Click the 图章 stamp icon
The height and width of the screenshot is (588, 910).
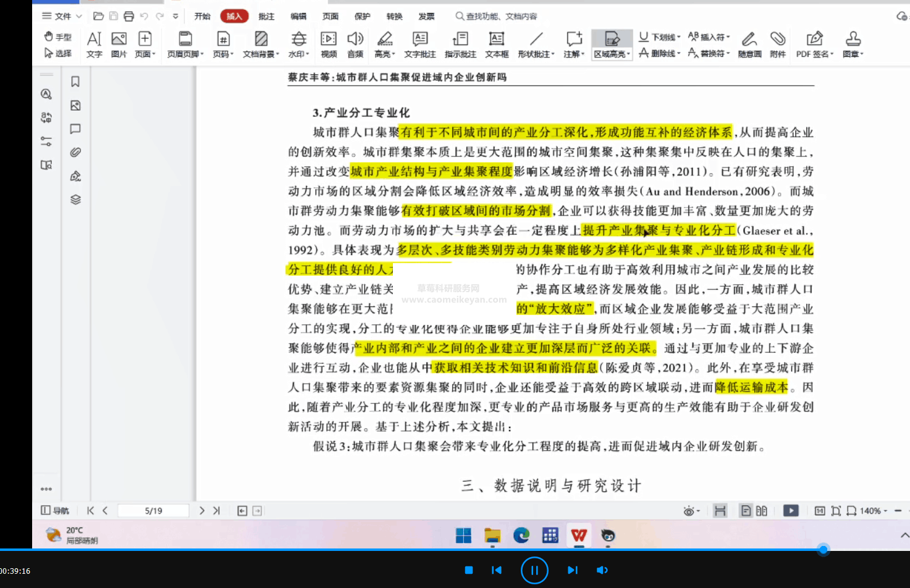click(x=853, y=45)
